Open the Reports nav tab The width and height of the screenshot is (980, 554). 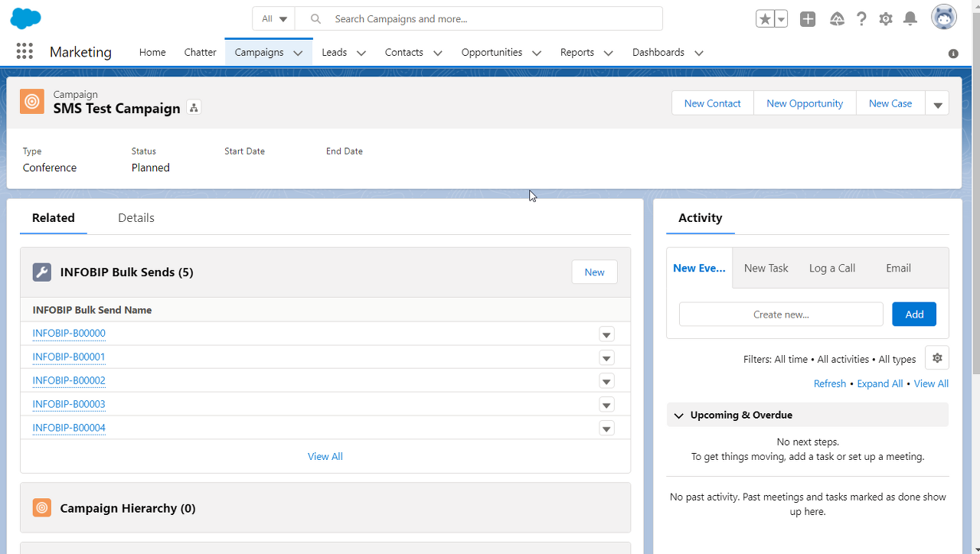point(577,52)
